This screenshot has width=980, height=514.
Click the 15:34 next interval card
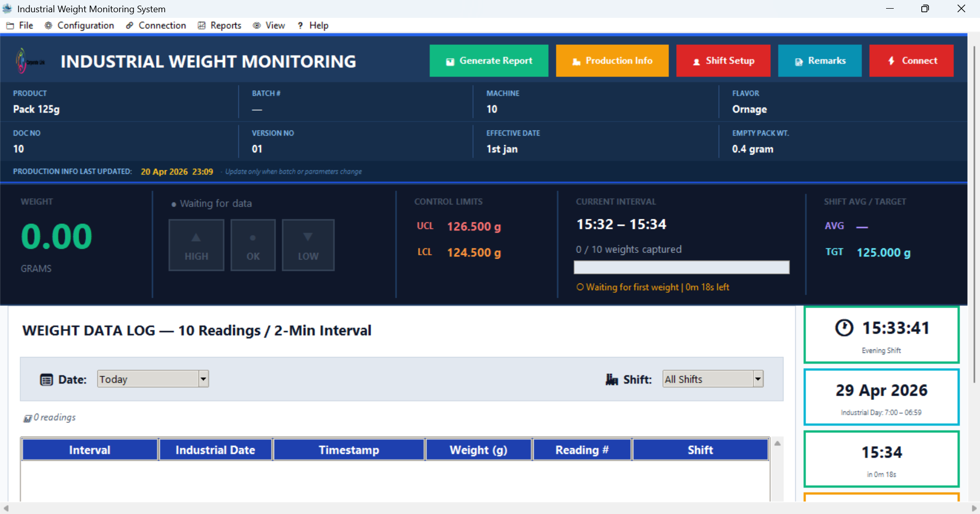pos(881,459)
